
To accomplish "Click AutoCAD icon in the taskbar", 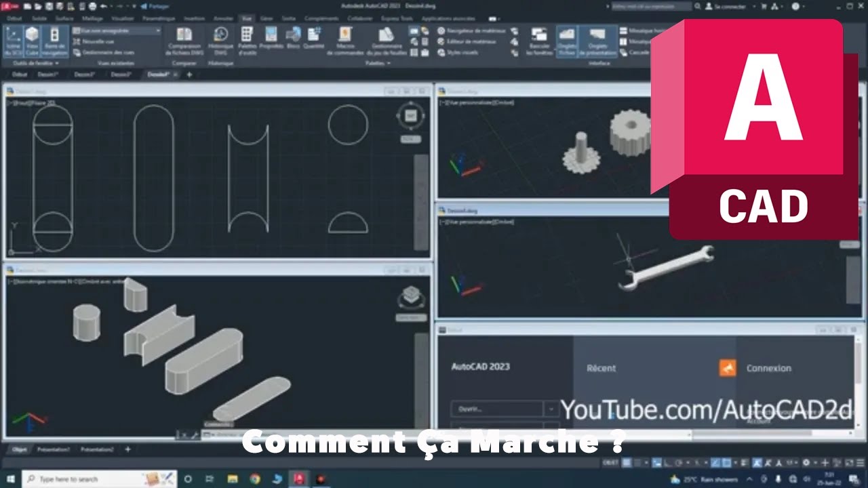I will (298, 479).
